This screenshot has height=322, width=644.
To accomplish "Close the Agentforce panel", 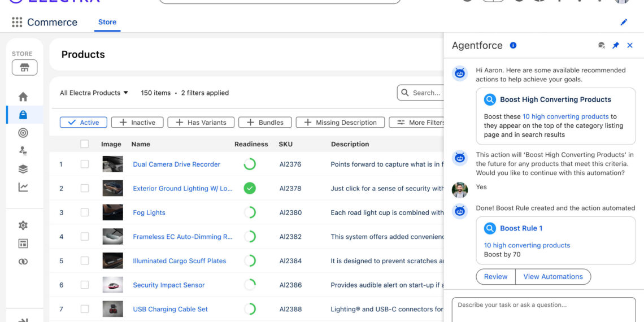I will (630, 46).
